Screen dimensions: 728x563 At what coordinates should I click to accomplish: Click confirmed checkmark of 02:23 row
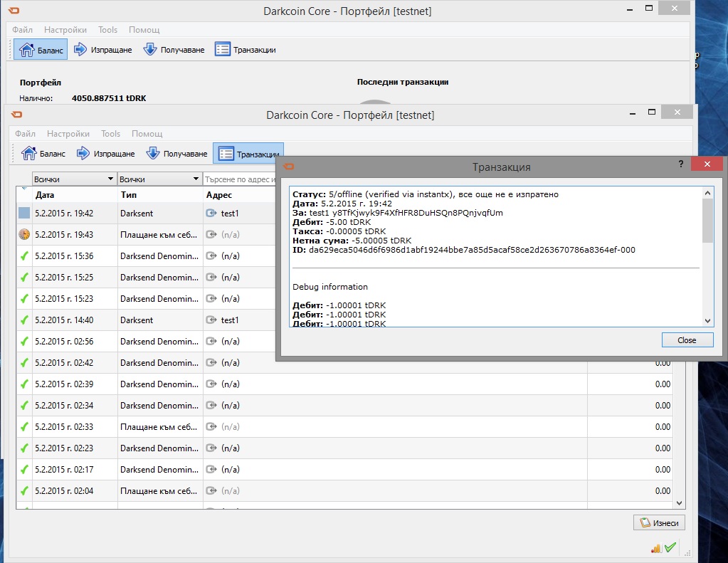tap(24, 448)
